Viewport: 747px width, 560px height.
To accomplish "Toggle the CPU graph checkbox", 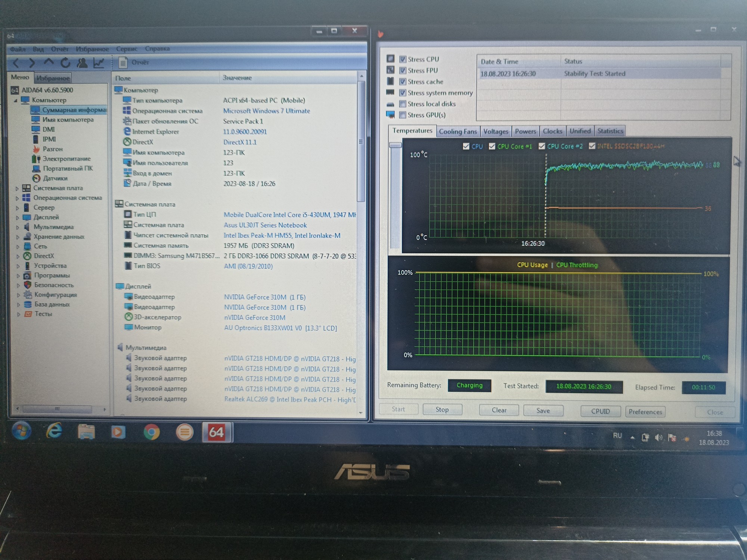I will 466,146.
